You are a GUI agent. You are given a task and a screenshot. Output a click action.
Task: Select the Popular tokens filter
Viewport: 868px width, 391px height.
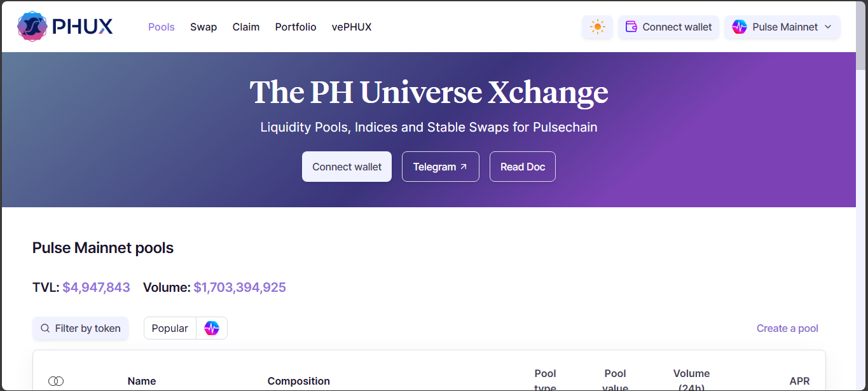click(x=170, y=328)
